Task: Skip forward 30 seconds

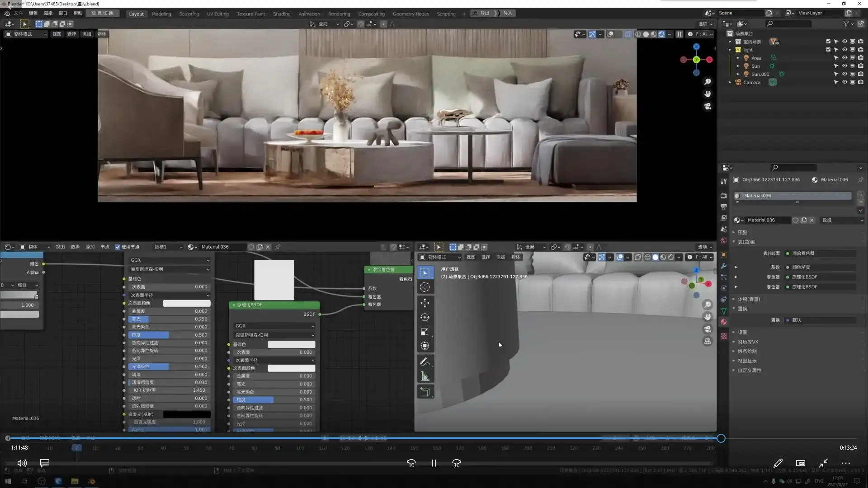Action: click(456, 463)
